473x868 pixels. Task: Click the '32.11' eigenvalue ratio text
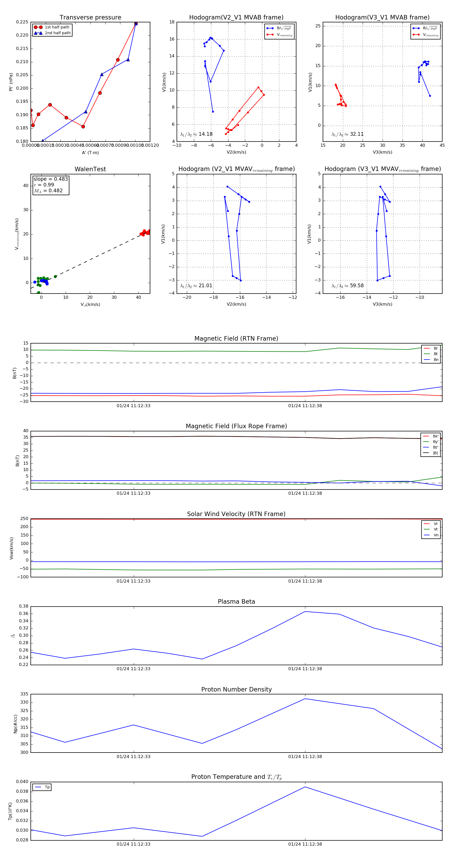pyautogui.click(x=357, y=134)
